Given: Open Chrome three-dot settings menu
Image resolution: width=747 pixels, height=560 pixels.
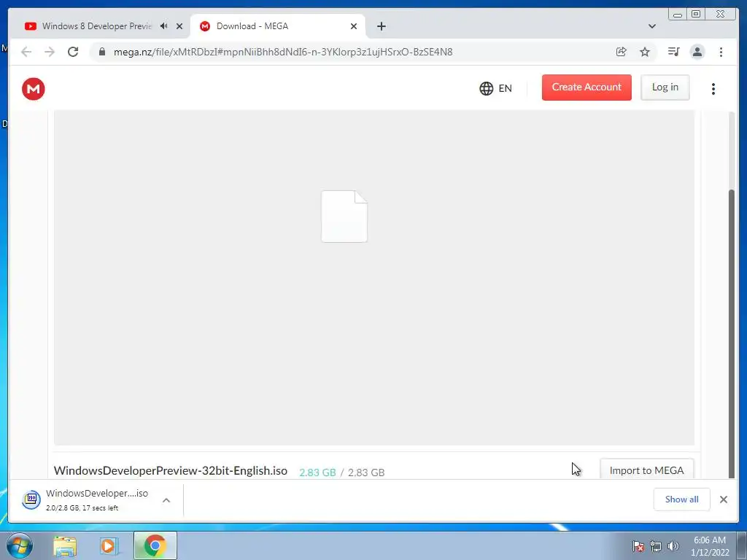Looking at the screenshot, I should 721,52.
